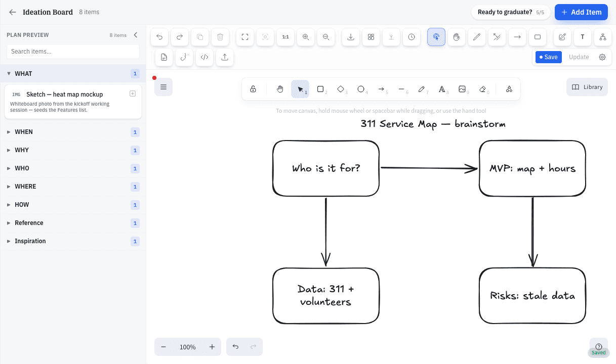Select the pencil draw tool numbered 7
Viewport: 616px width, 364px height.
pyautogui.click(x=422, y=89)
